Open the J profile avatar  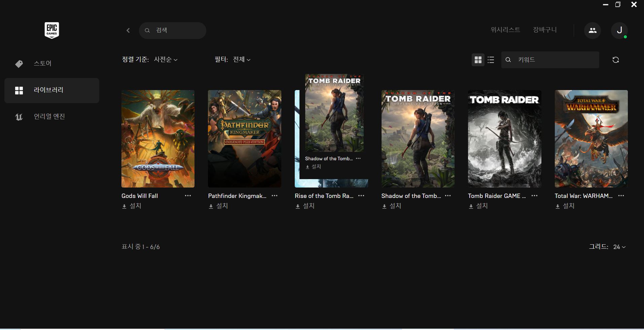[619, 31]
